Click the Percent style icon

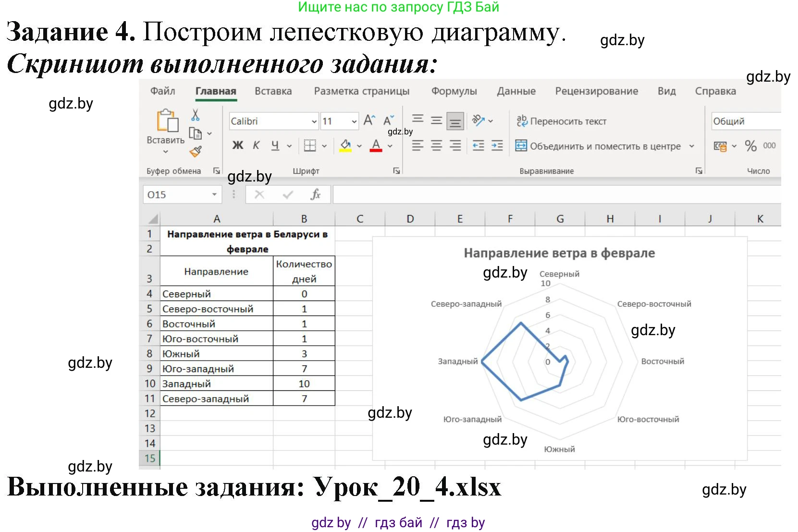click(751, 146)
